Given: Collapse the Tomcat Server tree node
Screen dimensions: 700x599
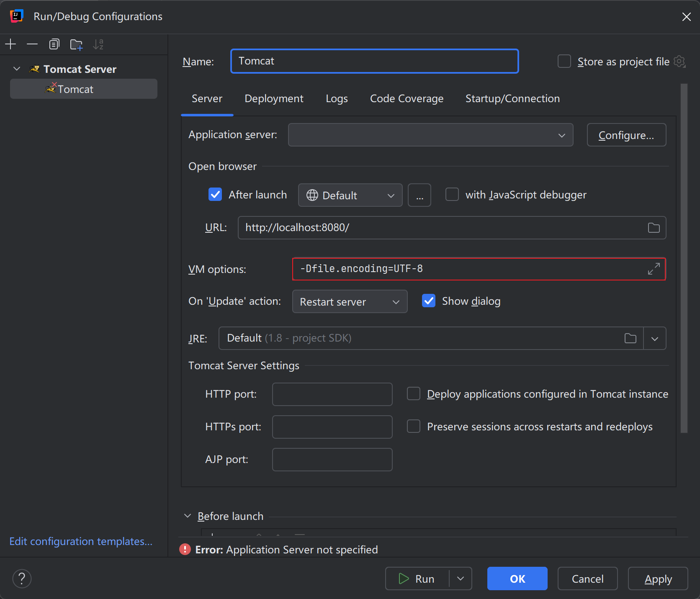Looking at the screenshot, I should pos(17,69).
